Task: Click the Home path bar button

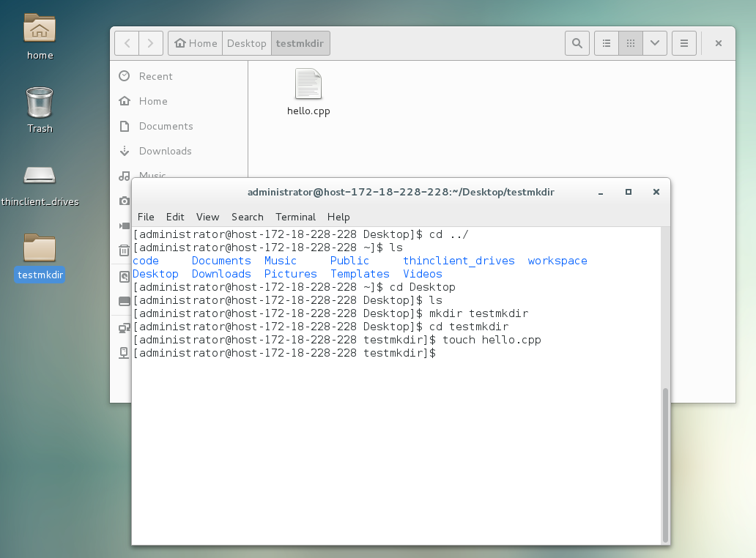Action: click(196, 43)
